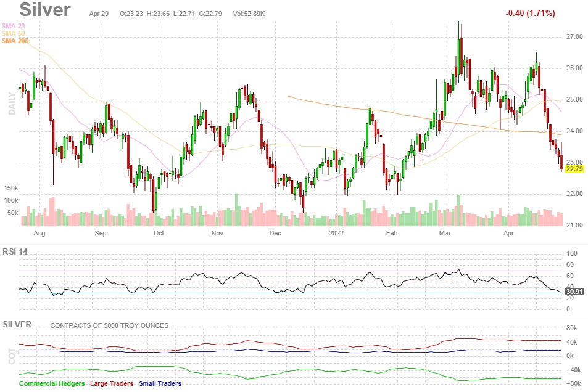Click the yellow 22.79 current price tag

tap(574, 169)
